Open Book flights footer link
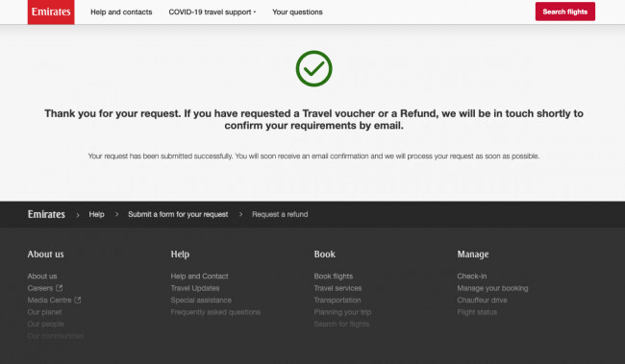Screen dimensions: 625x364 (334, 276)
